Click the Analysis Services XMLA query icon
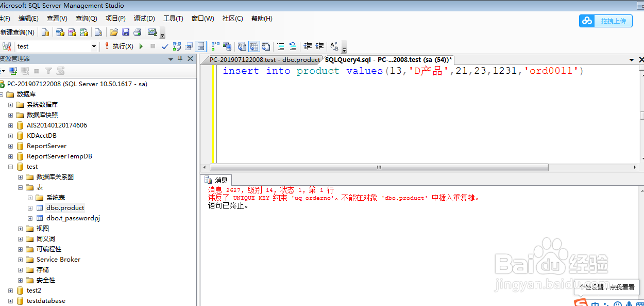The image size is (644, 306). [84, 32]
